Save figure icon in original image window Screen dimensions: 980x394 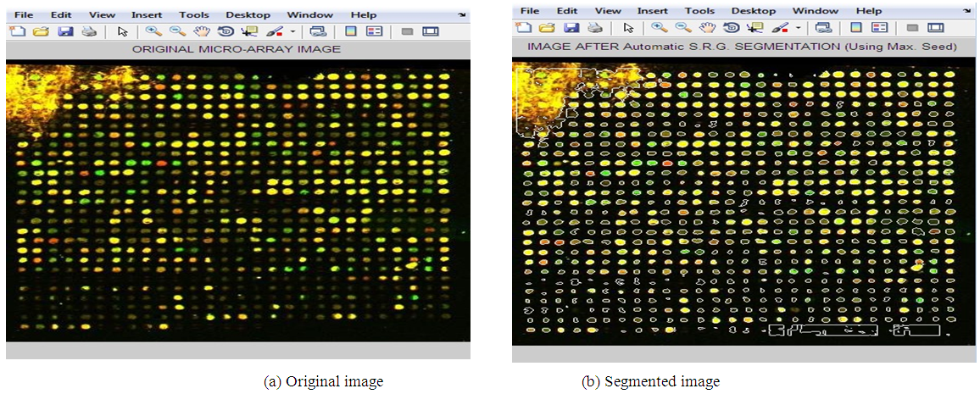64,31
